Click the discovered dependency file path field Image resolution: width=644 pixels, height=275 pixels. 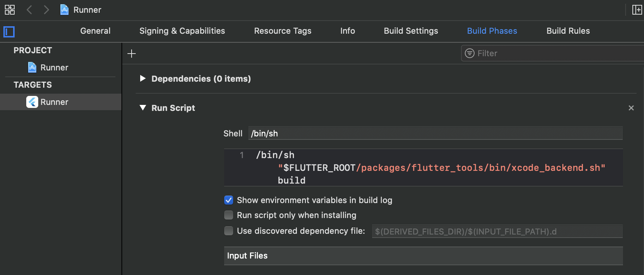coord(497,231)
